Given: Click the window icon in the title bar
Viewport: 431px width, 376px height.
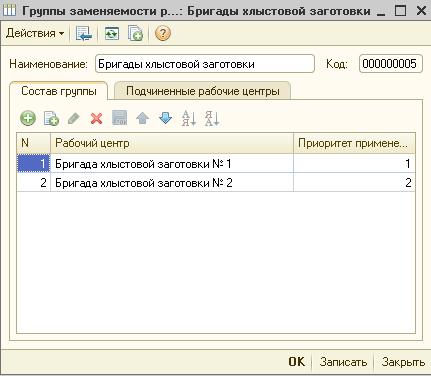Looking at the screenshot, I should [x=9, y=11].
